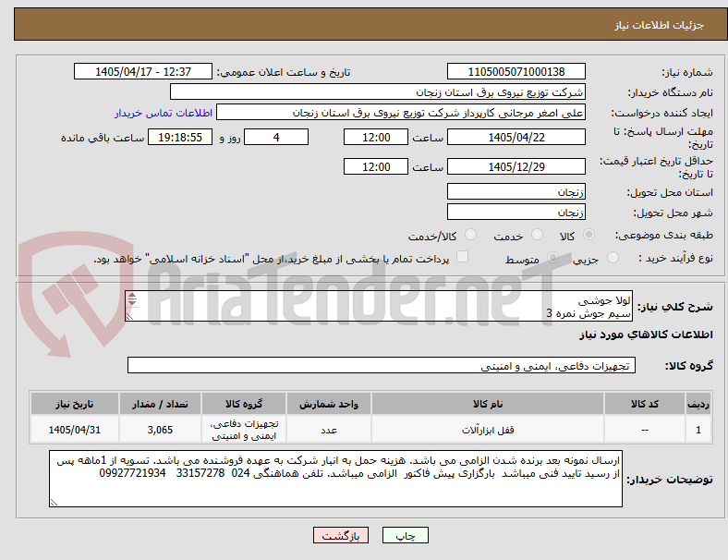The image size is (728, 560).
Task: Click the چاپ print button
Action: (x=406, y=535)
